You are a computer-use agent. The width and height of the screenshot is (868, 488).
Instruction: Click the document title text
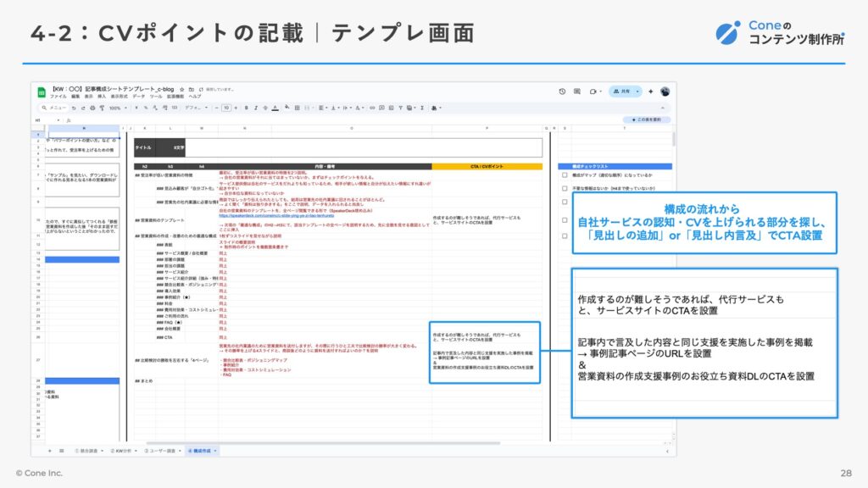[113, 89]
